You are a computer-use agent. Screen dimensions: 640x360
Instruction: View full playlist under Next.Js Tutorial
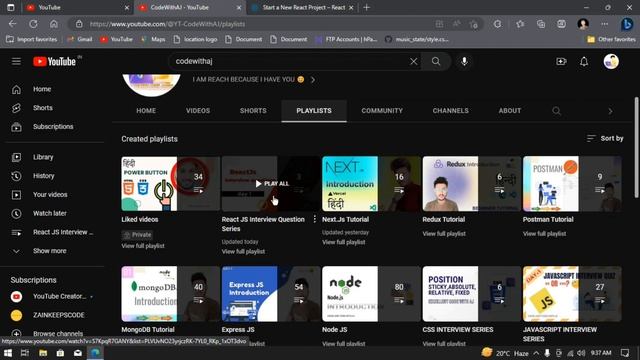click(344, 242)
